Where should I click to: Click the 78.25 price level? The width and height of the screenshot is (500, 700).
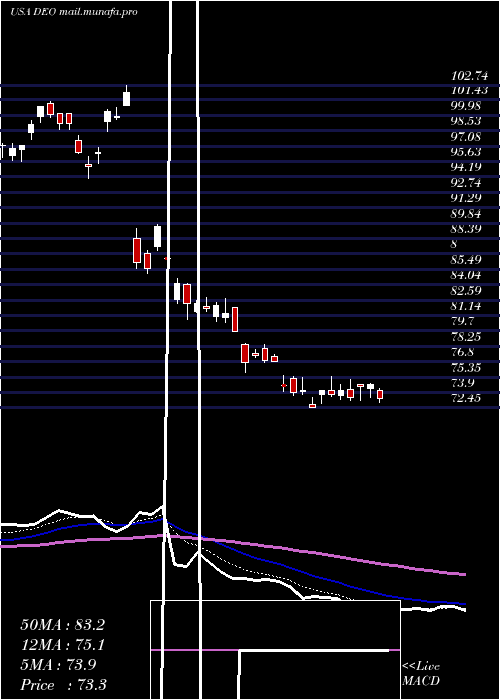point(466,337)
